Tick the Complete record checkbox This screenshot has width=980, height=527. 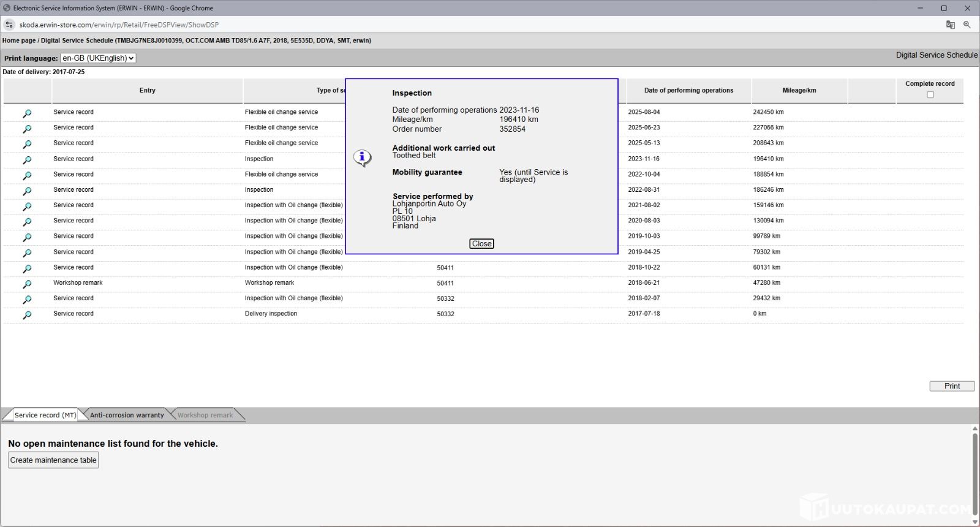tap(930, 94)
